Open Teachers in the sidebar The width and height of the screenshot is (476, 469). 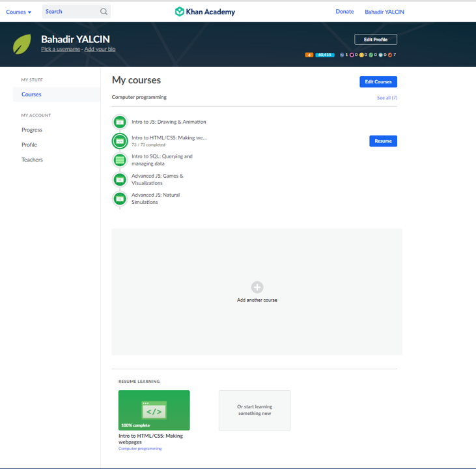click(x=32, y=160)
